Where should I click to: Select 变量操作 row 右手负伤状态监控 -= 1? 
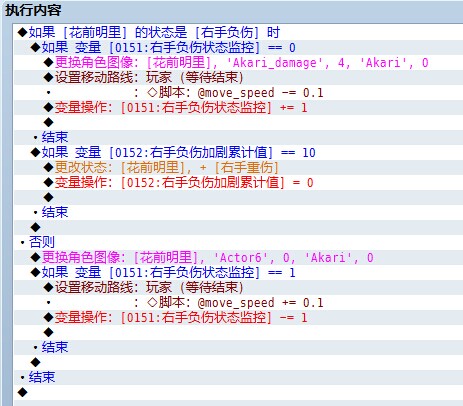[238, 318]
